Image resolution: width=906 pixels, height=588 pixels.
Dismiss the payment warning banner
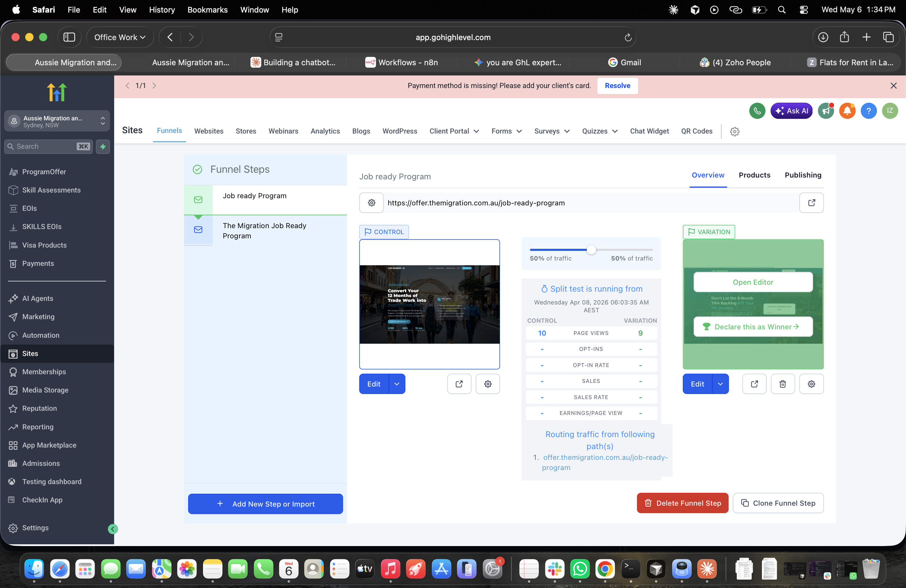[x=893, y=86]
